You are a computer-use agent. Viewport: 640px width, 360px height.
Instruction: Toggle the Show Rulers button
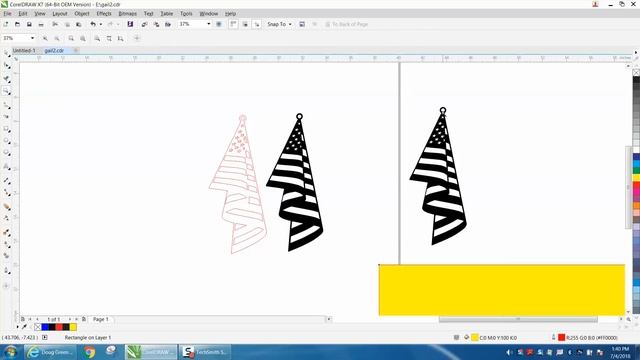point(233,24)
